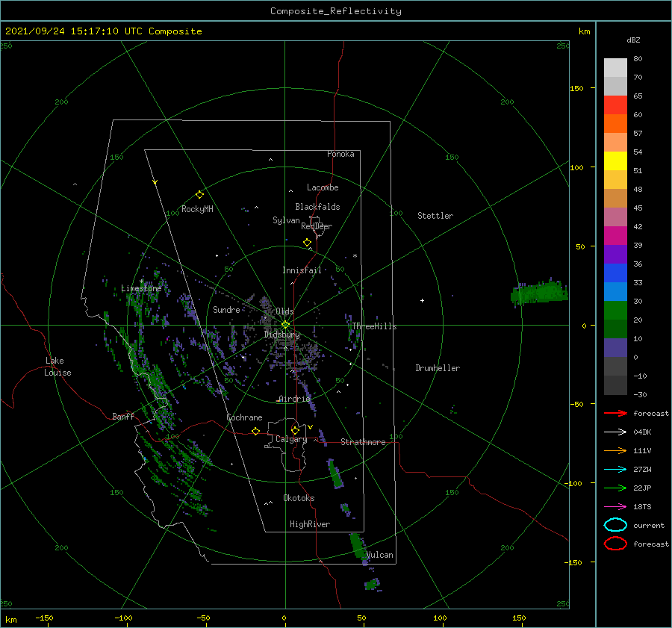Click the yellow diamond marker below RedDeer

tap(308, 243)
